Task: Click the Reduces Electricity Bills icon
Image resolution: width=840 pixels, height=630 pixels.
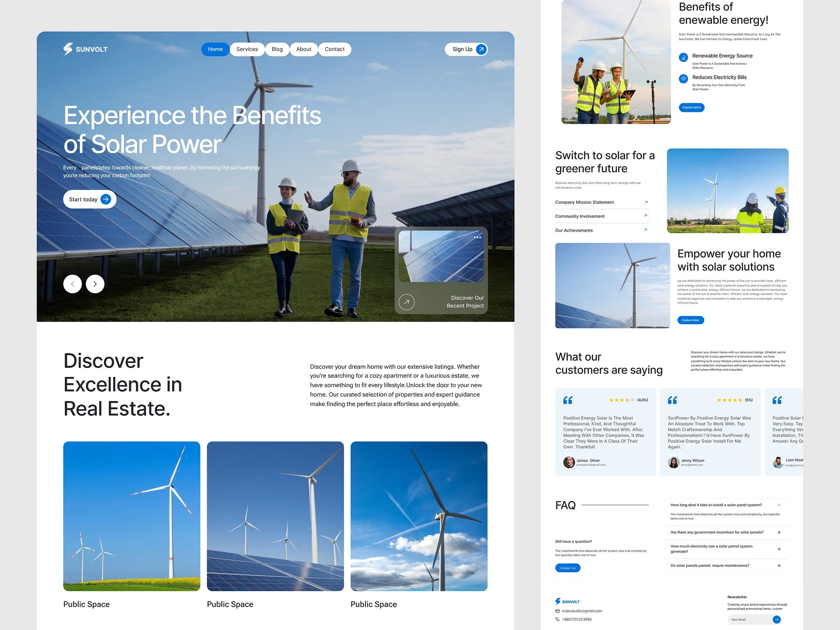Action: pos(683,79)
